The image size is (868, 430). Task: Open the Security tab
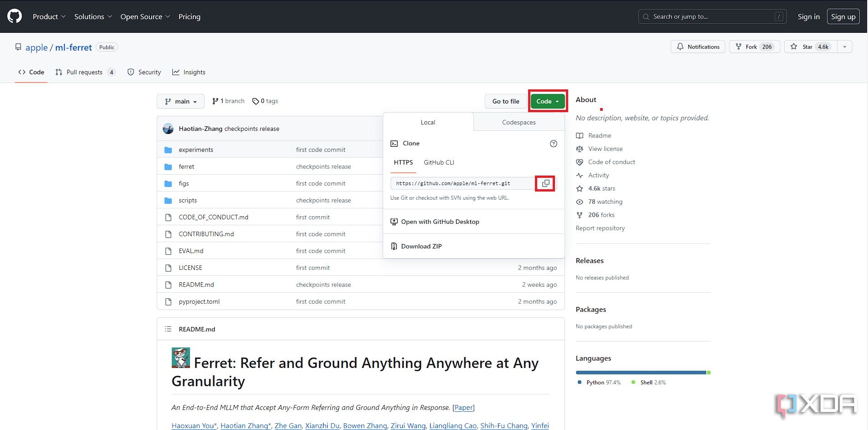[x=144, y=72]
